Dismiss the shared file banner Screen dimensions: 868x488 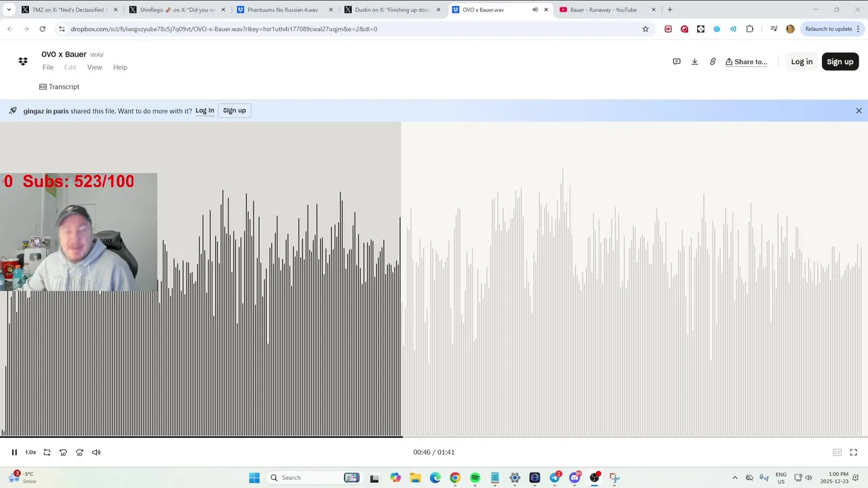coord(859,110)
